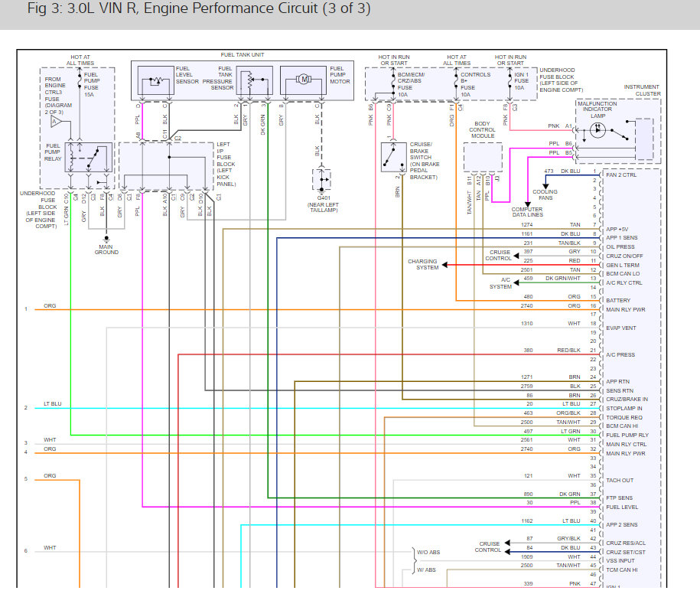700x607 pixels.
Task: Click the W/ ABS label
Action: [426, 570]
